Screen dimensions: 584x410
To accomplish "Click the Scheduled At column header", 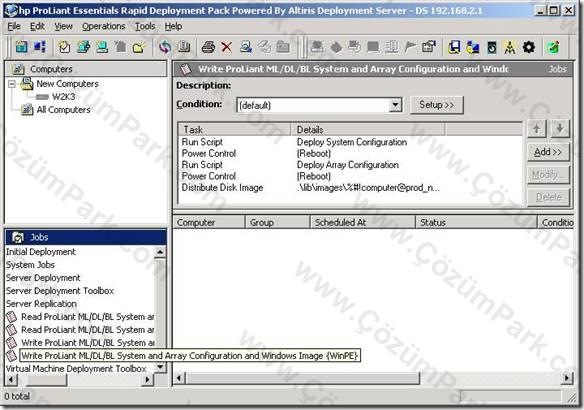I will pyautogui.click(x=362, y=222).
